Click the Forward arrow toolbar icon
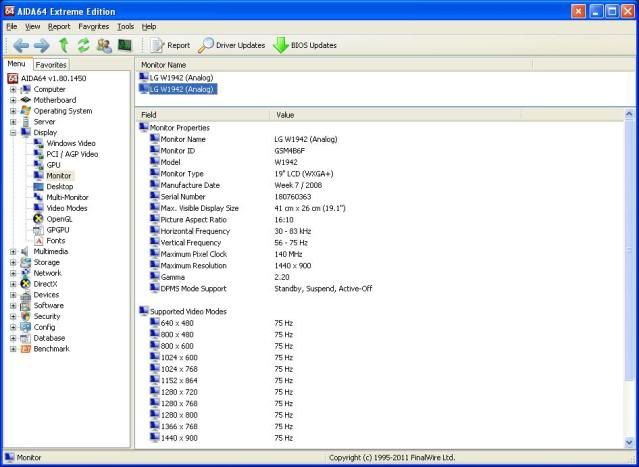639x467 pixels. (x=42, y=45)
